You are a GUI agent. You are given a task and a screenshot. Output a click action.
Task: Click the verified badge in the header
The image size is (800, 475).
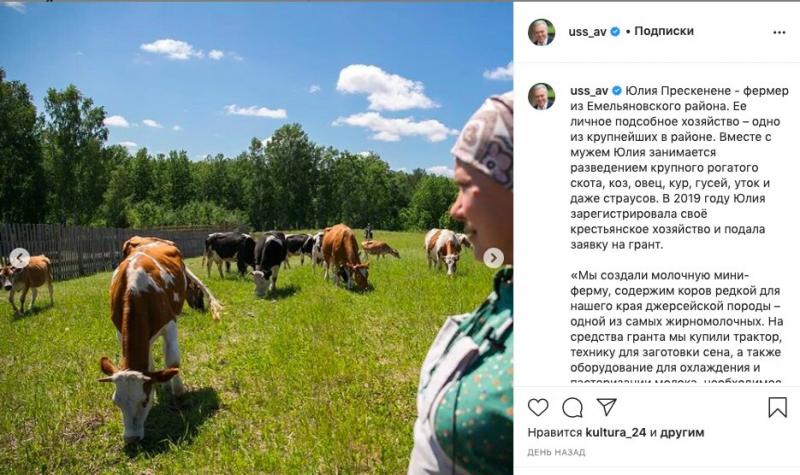click(615, 32)
